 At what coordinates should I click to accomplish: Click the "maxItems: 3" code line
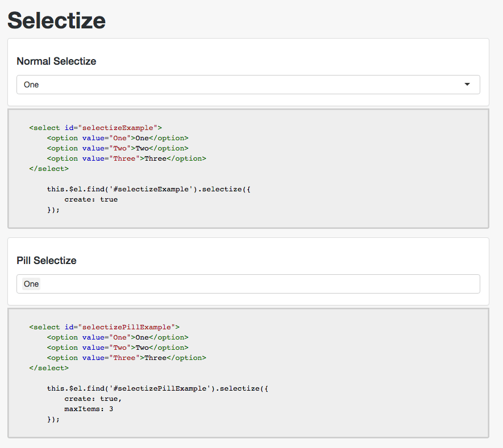point(89,409)
